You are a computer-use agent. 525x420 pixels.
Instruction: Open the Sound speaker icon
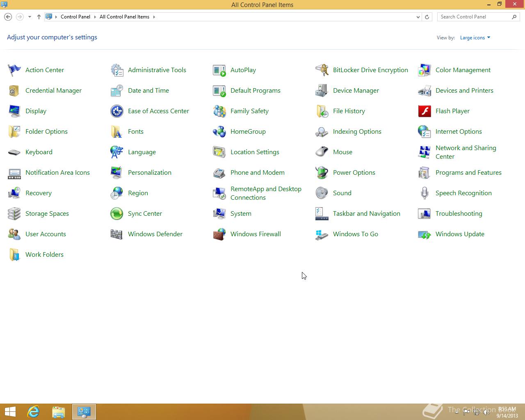[x=322, y=193]
